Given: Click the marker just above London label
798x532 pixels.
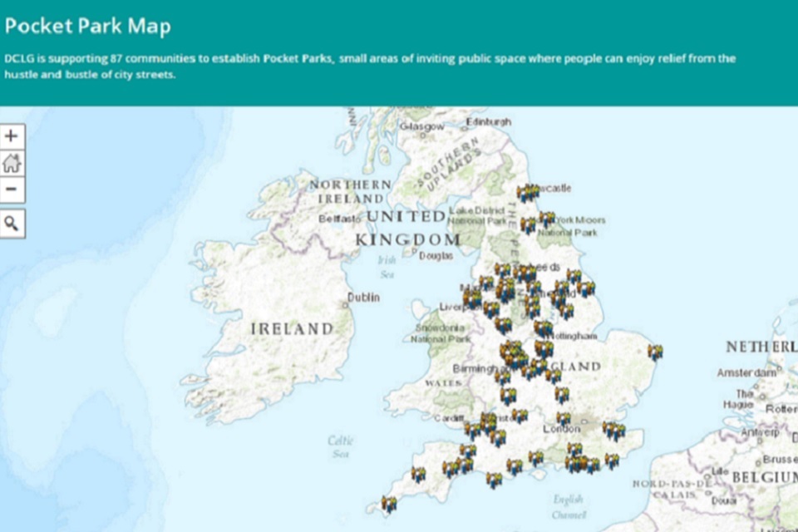Looking at the screenshot, I should click(x=564, y=418).
